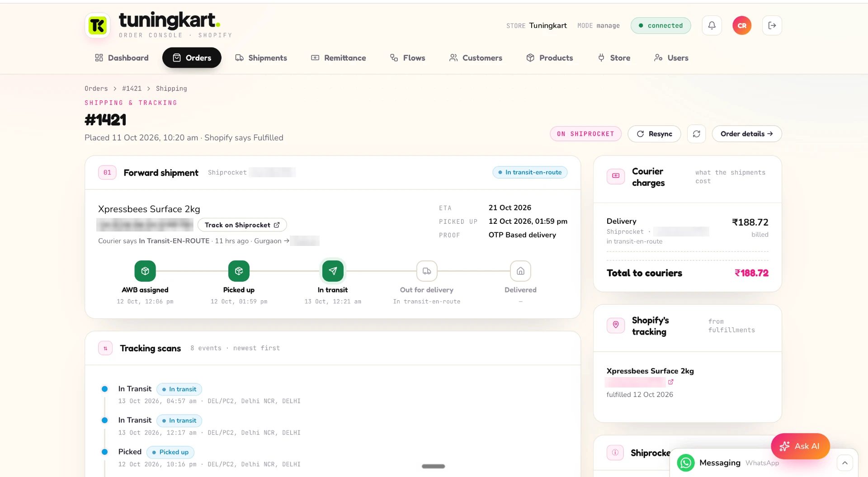Open the Remittance tab

point(338,58)
